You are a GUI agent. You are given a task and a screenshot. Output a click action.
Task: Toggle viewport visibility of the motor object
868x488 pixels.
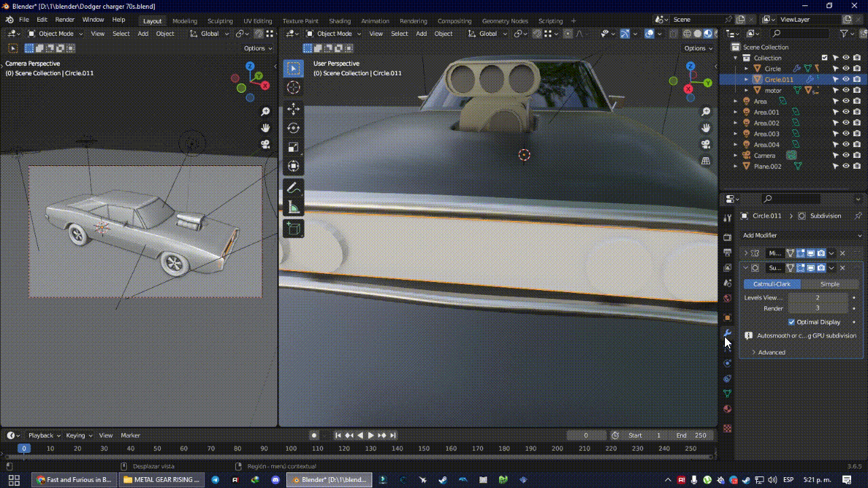click(846, 90)
